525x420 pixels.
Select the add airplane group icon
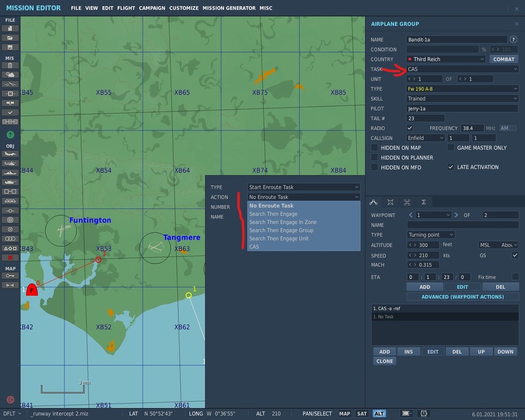10,154
